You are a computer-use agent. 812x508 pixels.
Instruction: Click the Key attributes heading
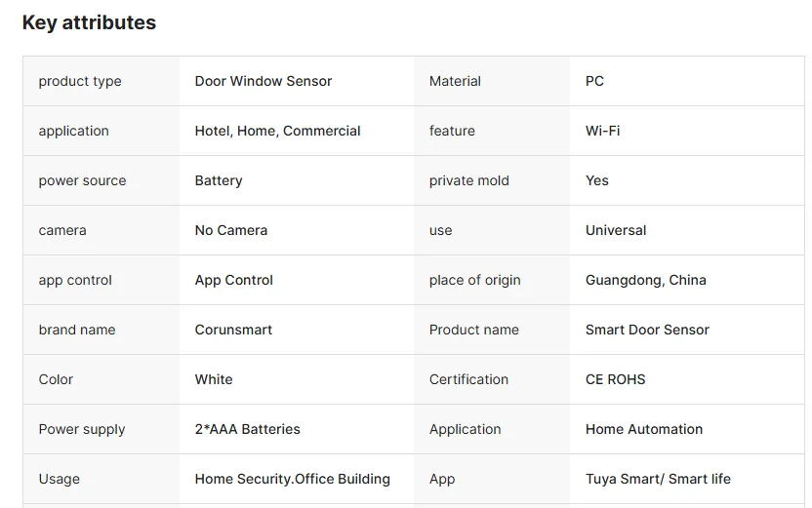(89, 22)
